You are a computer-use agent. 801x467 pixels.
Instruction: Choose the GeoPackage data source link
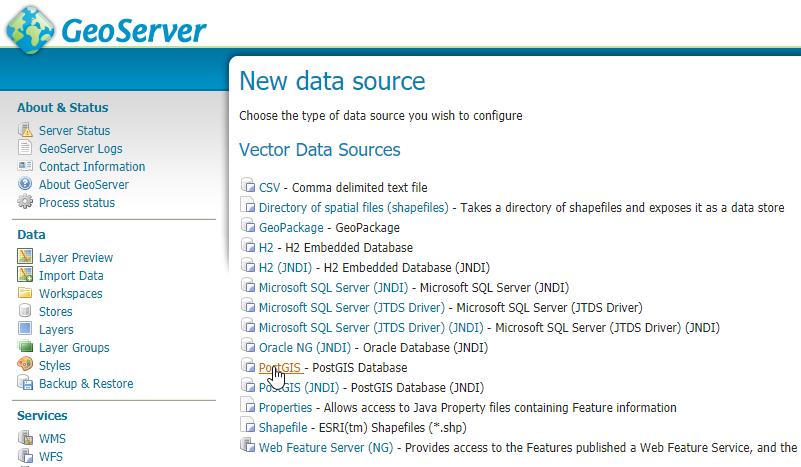pyautogui.click(x=291, y=228)
